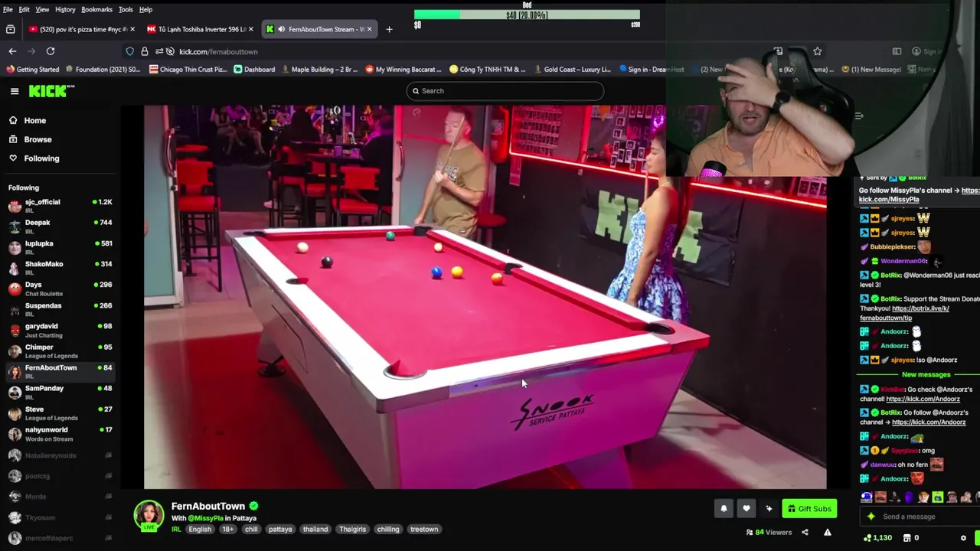Click the site padlock icon

(x=145, y=51)
